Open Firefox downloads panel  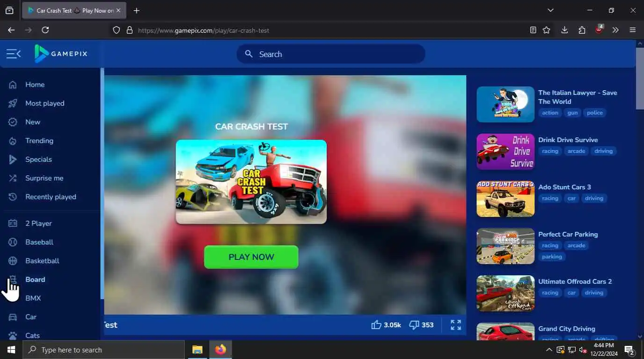[x=564, y=30]
